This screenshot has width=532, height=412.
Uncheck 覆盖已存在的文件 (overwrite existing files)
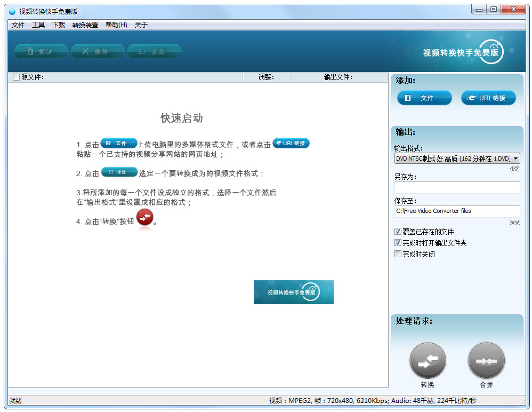click(x=398, y=231)
